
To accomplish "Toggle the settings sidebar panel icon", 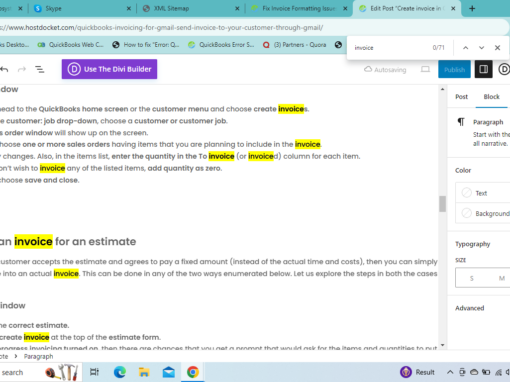I will 483,69.
